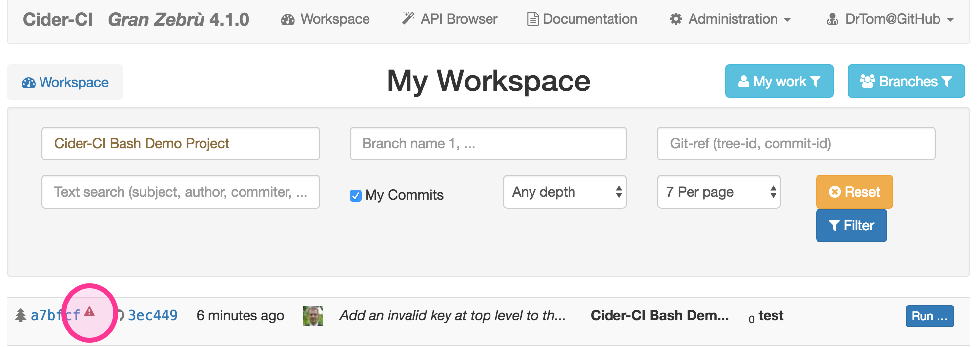Open tree id a7bfcf link

(x=55, y=315)
